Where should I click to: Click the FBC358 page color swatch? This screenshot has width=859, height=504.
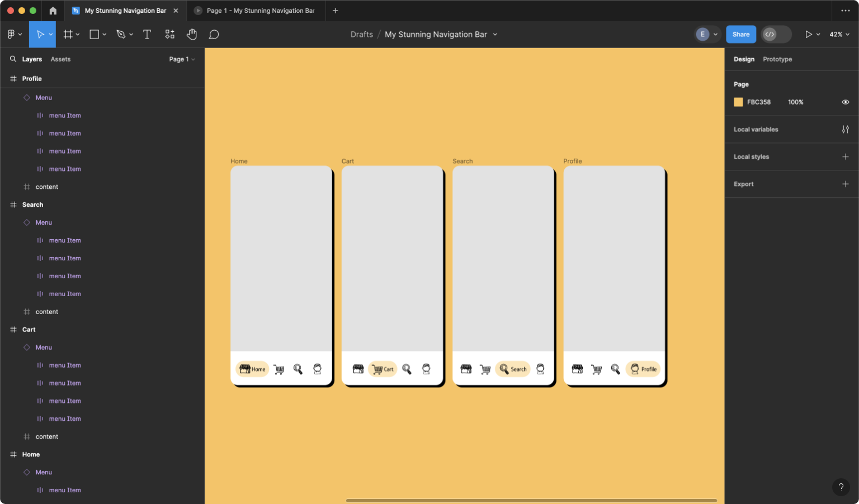pos(738,102)
